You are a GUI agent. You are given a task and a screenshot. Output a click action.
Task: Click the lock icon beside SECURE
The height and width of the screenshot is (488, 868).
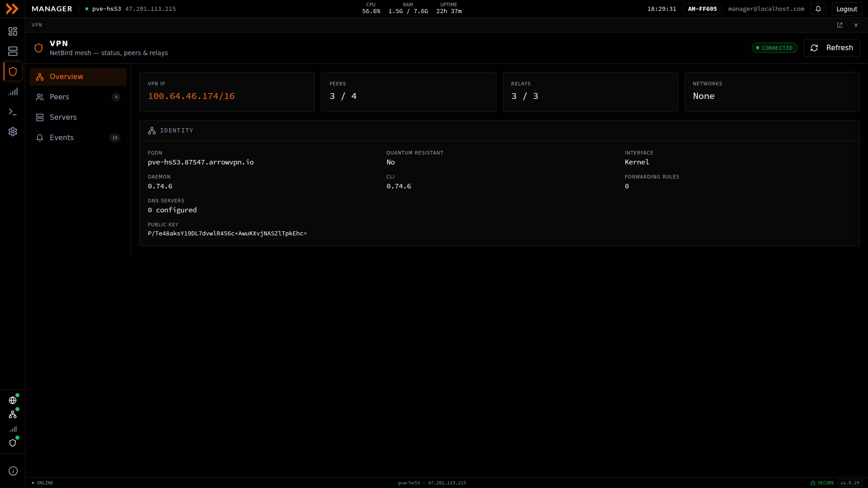coord(813,483)
